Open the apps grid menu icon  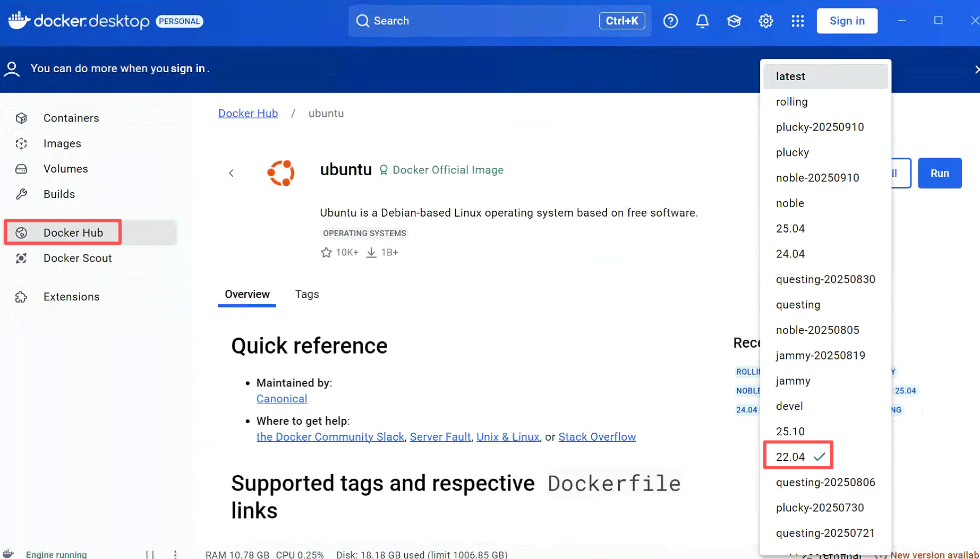click(797, 21)
